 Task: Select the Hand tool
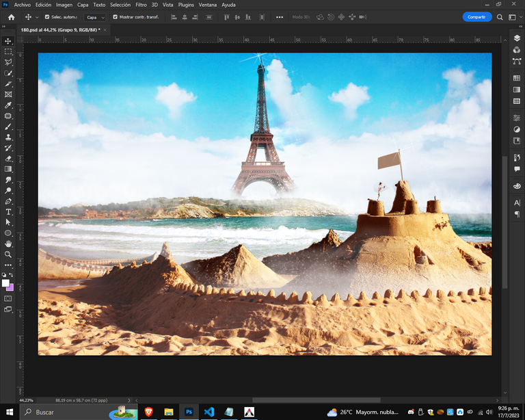(x=8, y=244)
